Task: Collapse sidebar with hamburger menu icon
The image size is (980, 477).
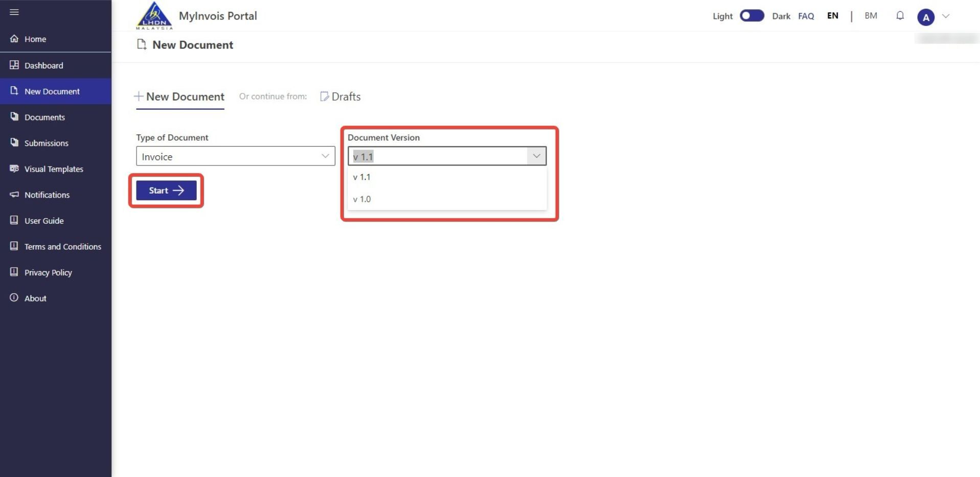Action: pos(14,12)
